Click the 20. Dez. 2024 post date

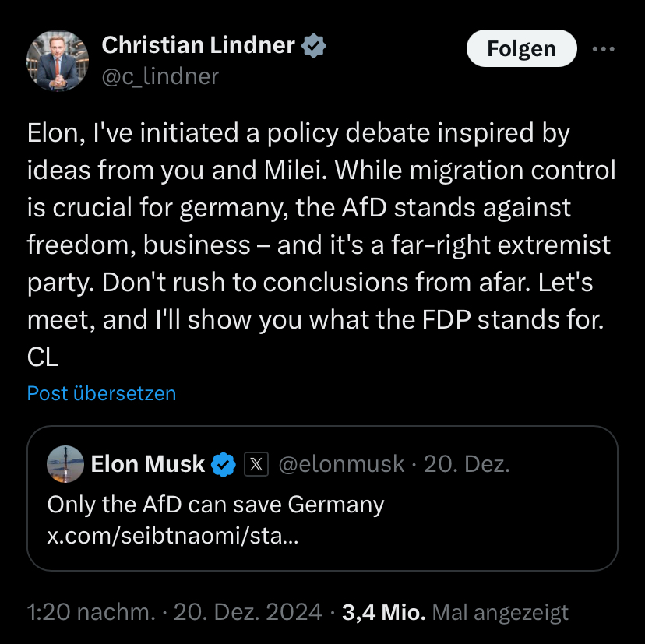248,612
